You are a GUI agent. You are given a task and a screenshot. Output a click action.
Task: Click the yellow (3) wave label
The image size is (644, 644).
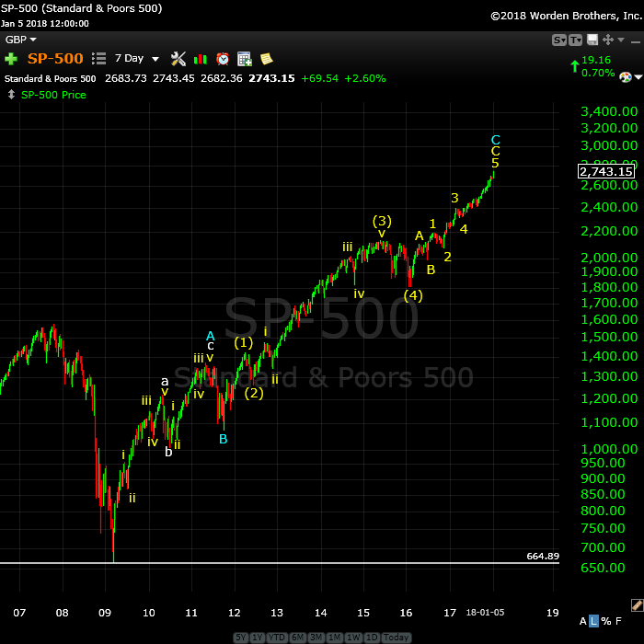click(382, 222)
